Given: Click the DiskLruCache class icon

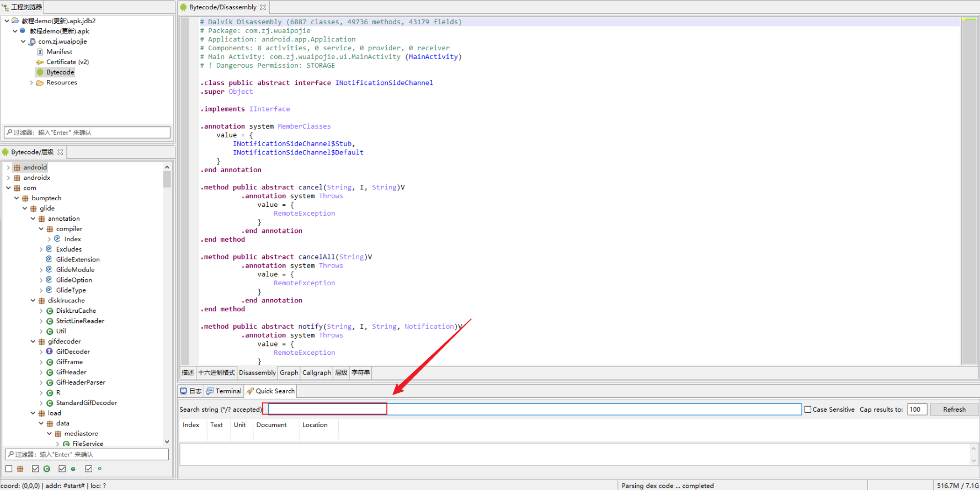Looking at the screenshot, I should (50, 311).
